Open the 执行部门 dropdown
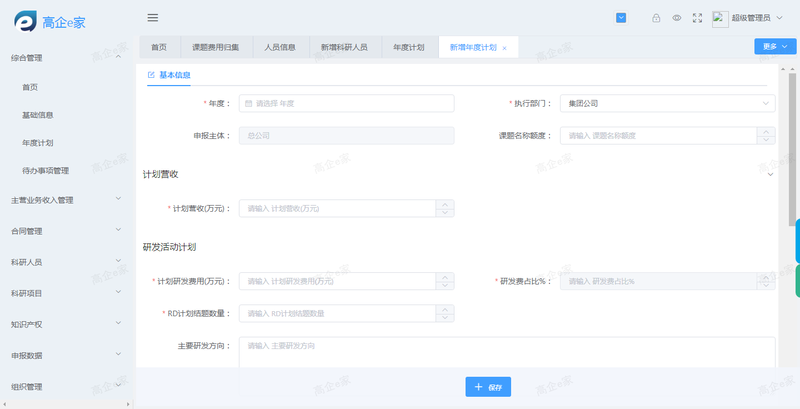 point(667,103)
